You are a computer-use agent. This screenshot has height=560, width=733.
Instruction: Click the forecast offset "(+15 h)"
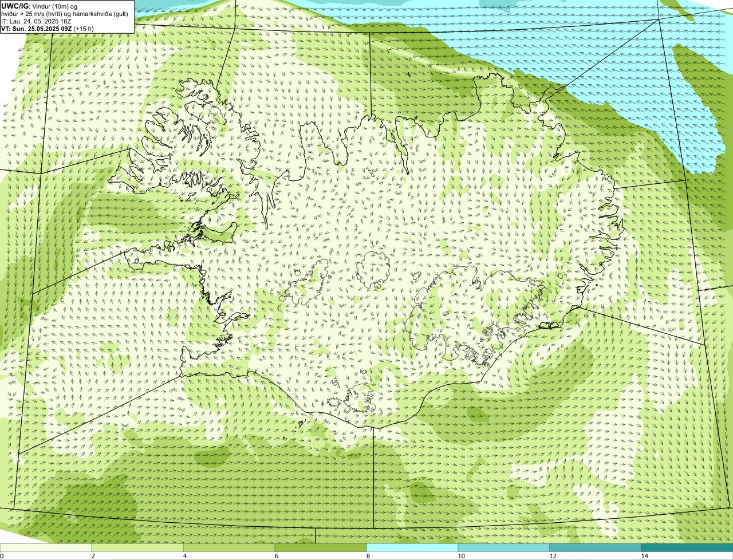coord(84,29)
